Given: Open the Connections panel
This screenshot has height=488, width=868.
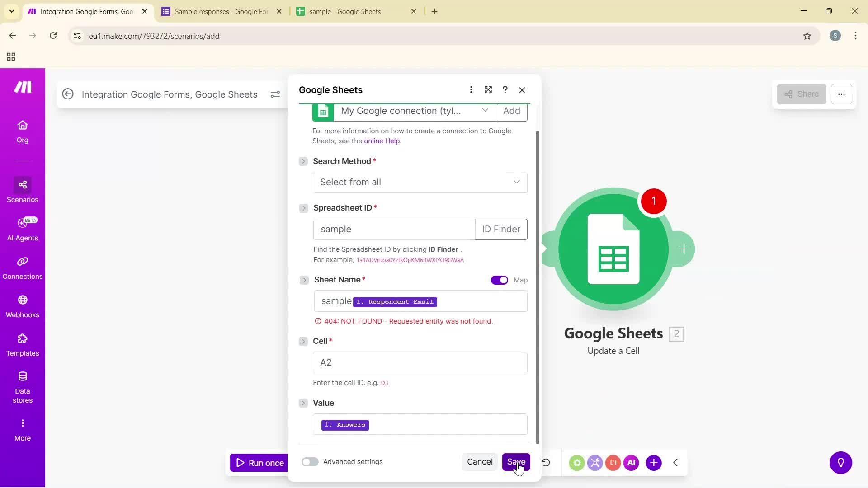Looking at the screenshot, I should coord(22,267).
